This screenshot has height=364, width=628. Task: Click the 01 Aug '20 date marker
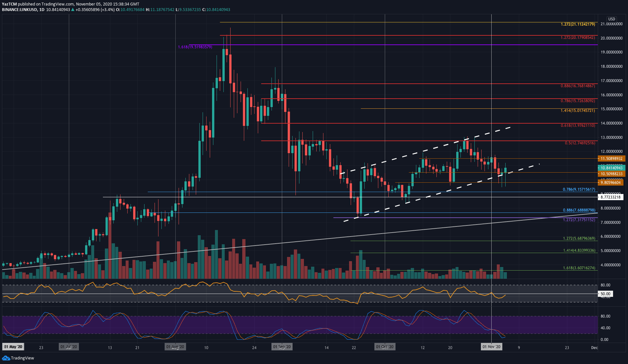175,347
